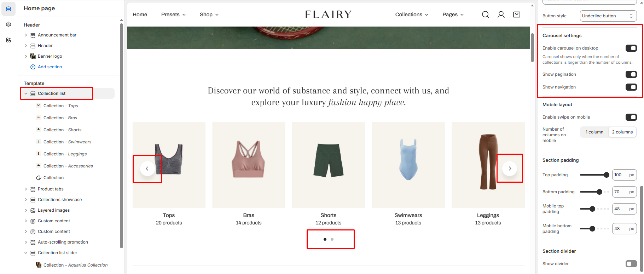
Task: Open the app embeds icon in left rail
Action: coord(8,40)
